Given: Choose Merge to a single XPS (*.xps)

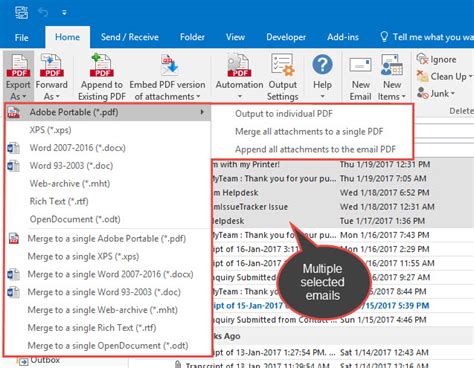Looking at the screenshot, I should point(83,256).
